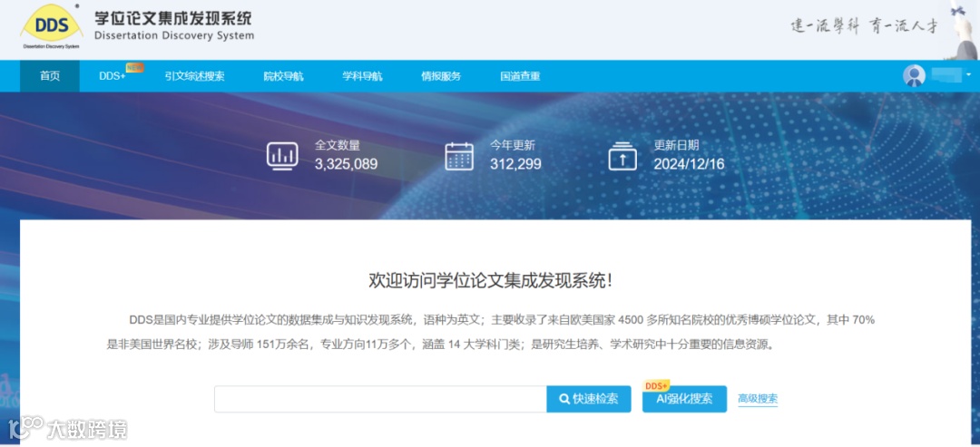The width and height of the screenshot is (980, 447).
Task: Open the 情报服务 menu
Action: pos(441,76)
